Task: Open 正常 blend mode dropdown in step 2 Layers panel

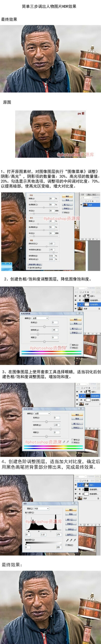Action: [81, 288]
